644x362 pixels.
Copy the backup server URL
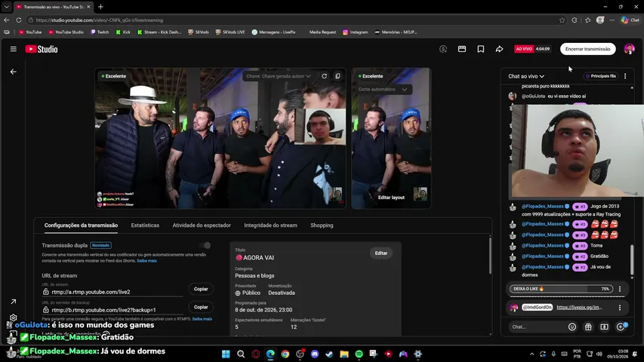(201, 307)
